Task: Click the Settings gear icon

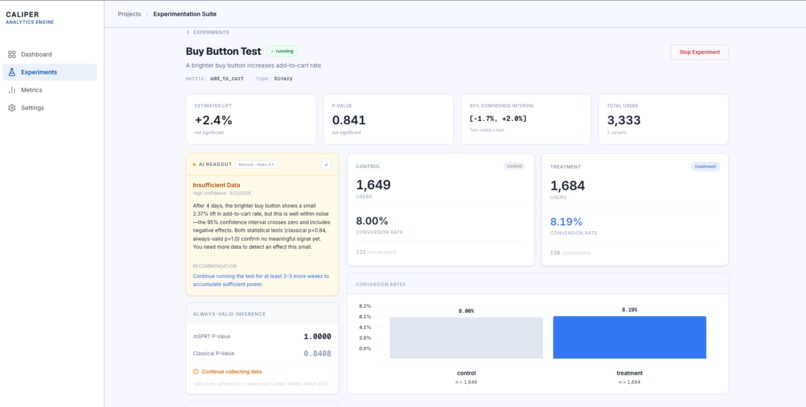Action: tap(12, 108)
